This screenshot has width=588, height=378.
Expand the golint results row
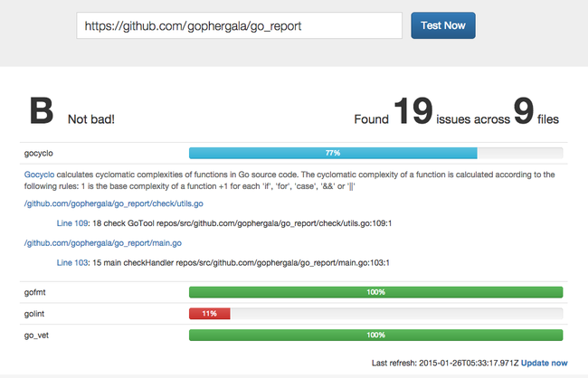coord(37,314)
